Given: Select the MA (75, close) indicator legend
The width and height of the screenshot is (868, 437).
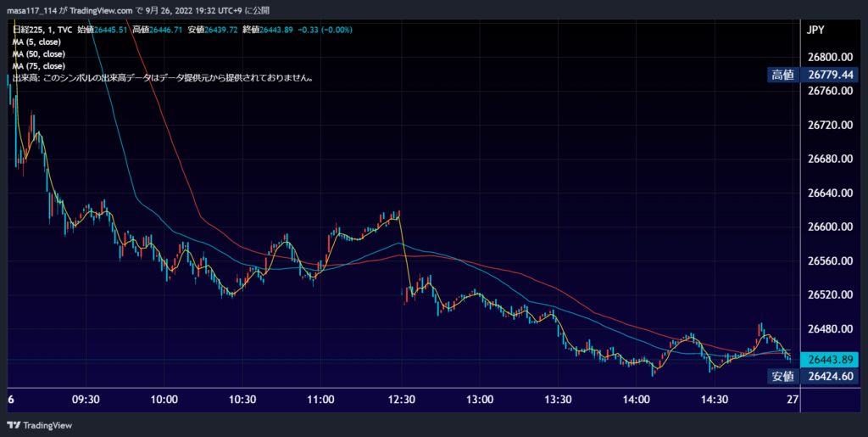Looking at the screenshot, I should pos(39,66).
